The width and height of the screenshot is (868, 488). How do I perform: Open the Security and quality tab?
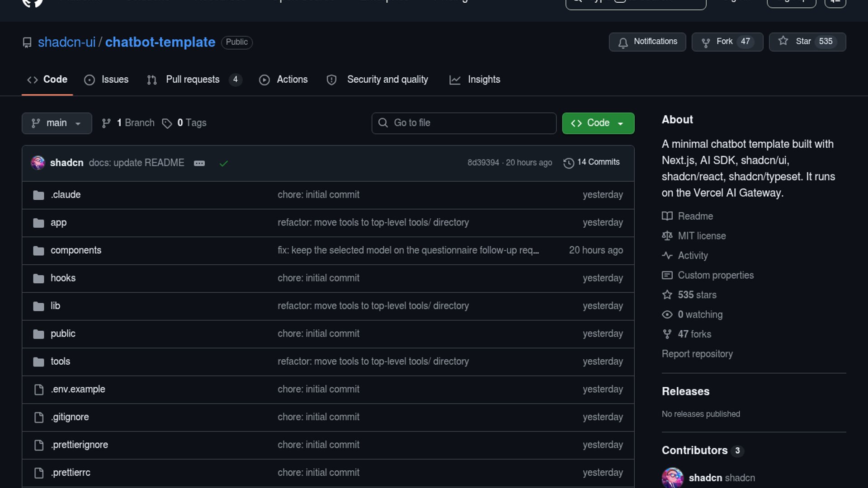tap(377, 80)
